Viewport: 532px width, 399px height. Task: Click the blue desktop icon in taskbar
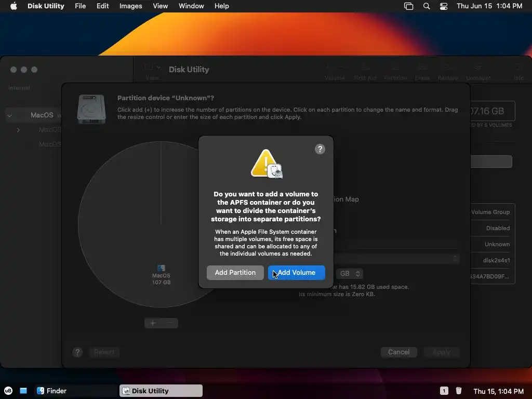[x=23, y=391]
